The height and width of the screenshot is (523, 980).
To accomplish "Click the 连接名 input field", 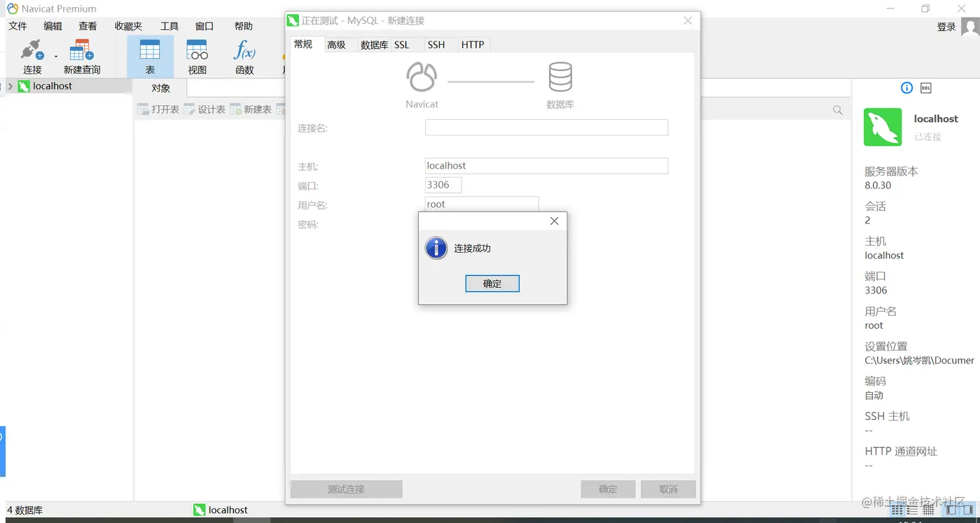I will click(546, 128).
